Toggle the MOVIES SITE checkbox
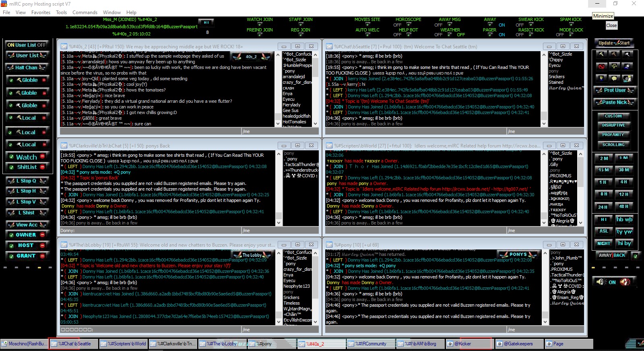644x351 pixels. tap(367, 25)
